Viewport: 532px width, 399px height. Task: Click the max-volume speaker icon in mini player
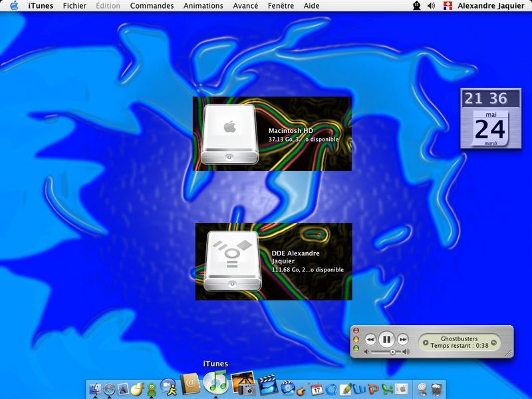pos(406,352)
